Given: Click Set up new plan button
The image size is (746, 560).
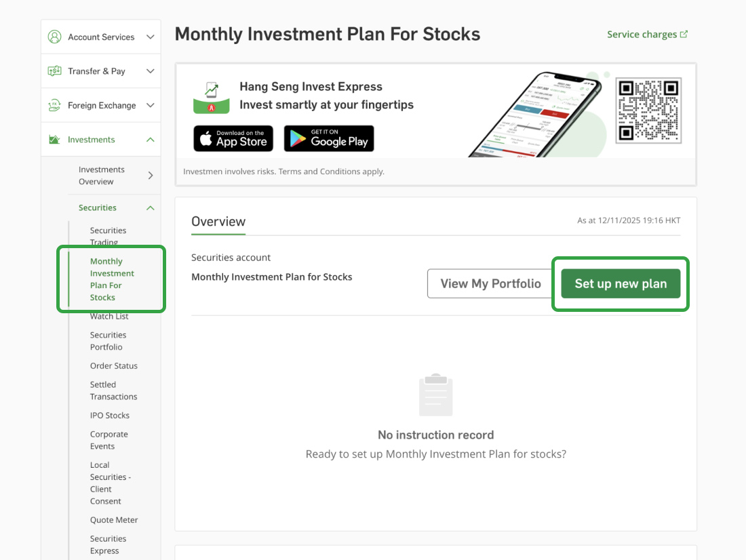Looking at the screenshot, I should 621,283.
